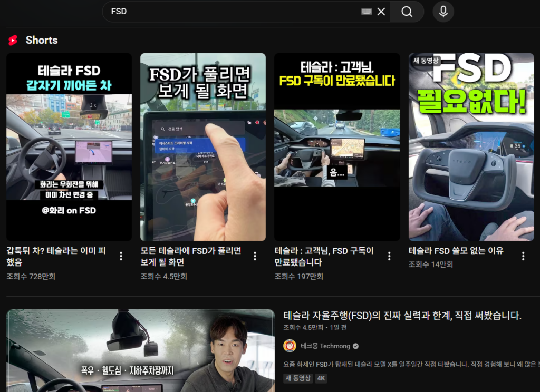Open the '폭우 · 헬도심 · 지하주차장까지' video thumbnail
The image size is (540, 392).
[x=140, y=351]
